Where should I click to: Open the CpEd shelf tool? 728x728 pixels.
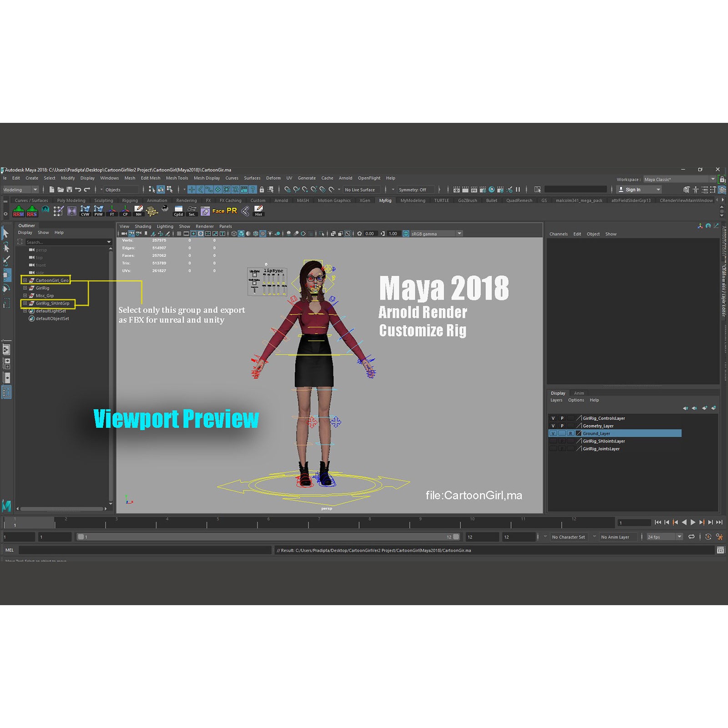178,211
